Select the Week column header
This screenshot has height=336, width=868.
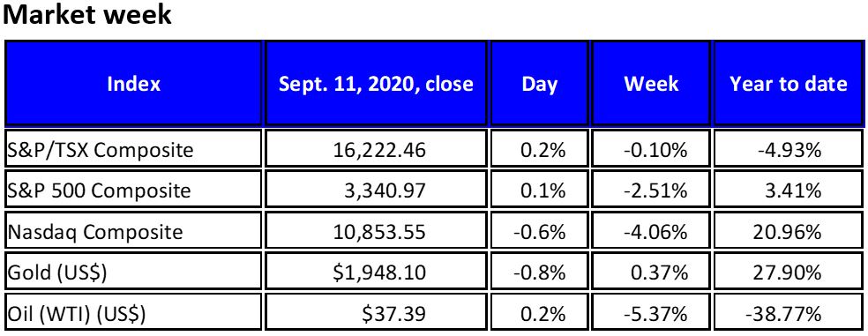click(x=650, y=84)
